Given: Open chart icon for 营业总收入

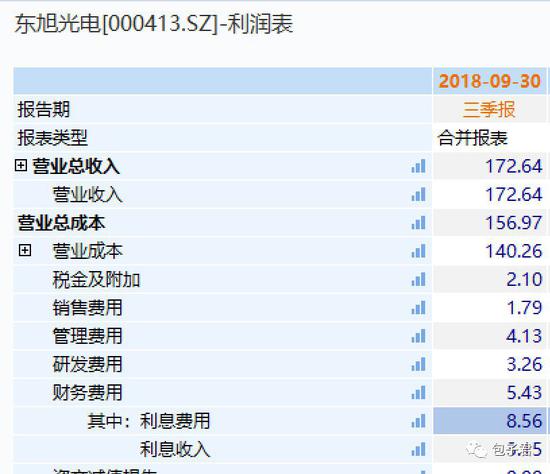Looking at the screenshot, I should pos(418,166).
